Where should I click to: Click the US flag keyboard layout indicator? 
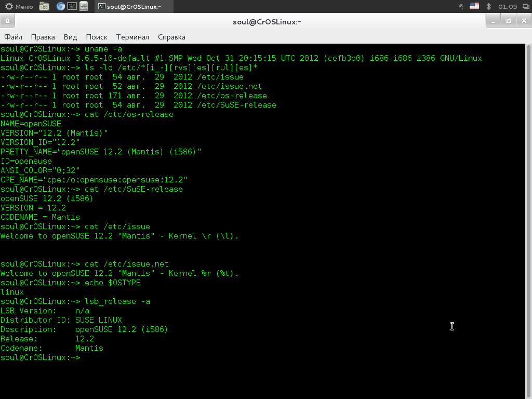pyautogui.click(x=474, y=6)
